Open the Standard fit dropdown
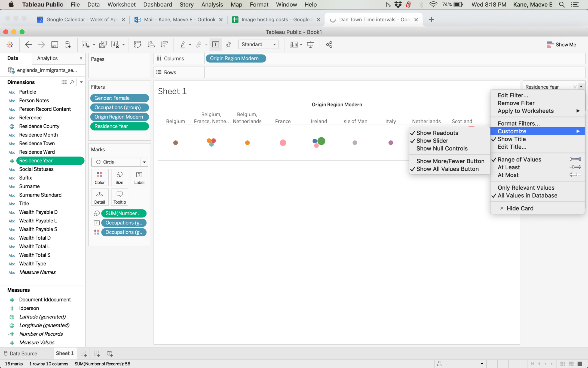The width and height of the screenshot is (588, 368). 258,44
